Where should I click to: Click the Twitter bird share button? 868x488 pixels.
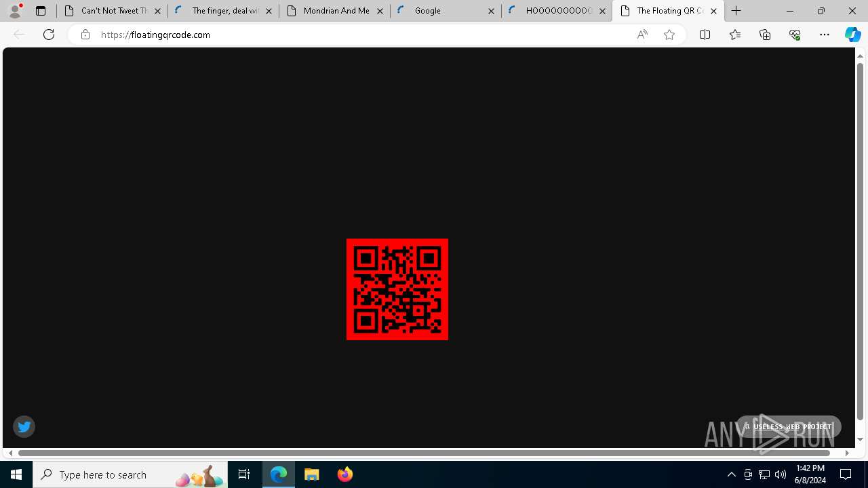click(x=24, y=426)
